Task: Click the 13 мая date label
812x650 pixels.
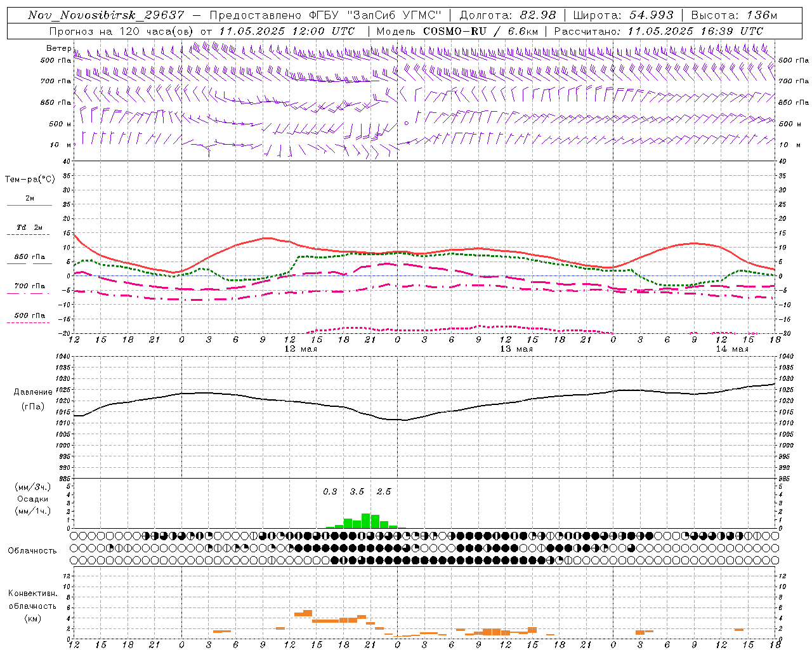Action: 516,348
